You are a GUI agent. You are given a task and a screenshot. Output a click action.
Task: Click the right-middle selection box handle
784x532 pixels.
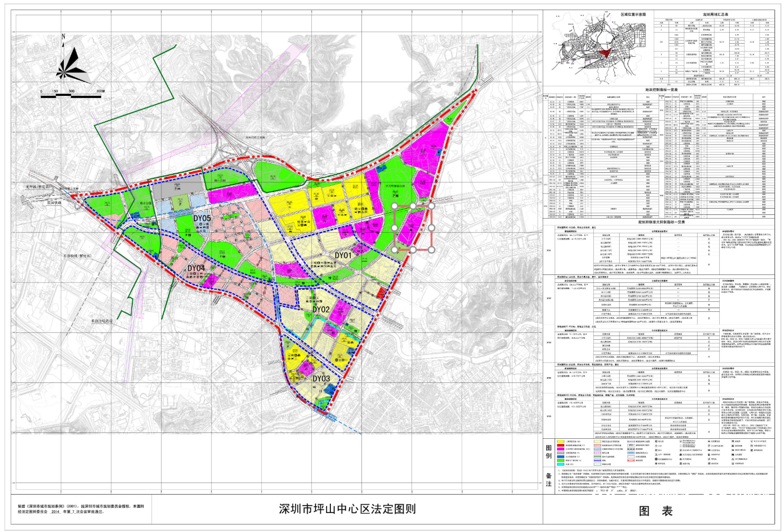pos(431,228)
